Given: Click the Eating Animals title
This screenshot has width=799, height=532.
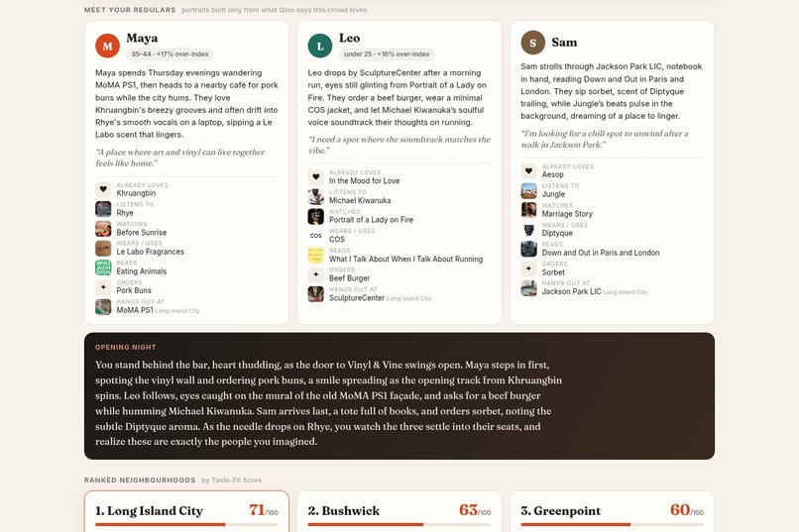Looking at the screenshot, I should click(x=142, y=271).
